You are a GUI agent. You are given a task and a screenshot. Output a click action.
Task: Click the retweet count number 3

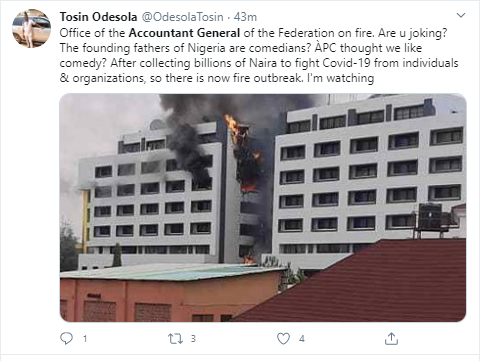pyautogui.click(x=193, y=339)
